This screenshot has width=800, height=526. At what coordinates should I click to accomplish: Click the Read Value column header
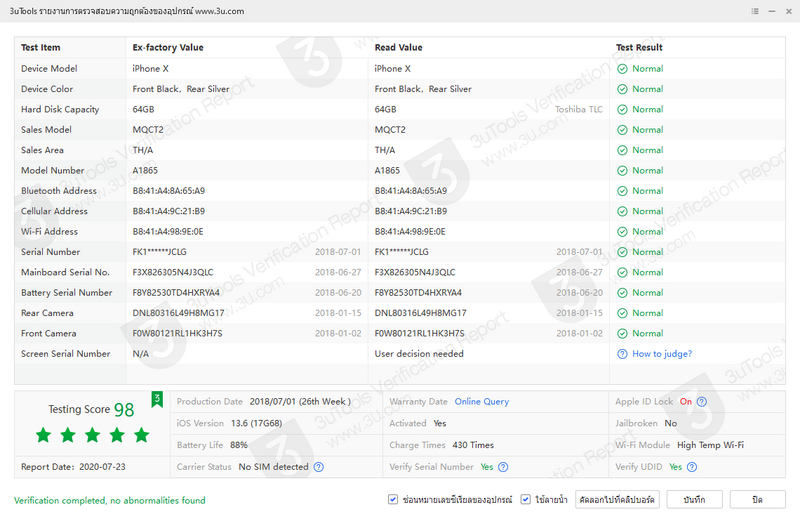click(398, 47)
